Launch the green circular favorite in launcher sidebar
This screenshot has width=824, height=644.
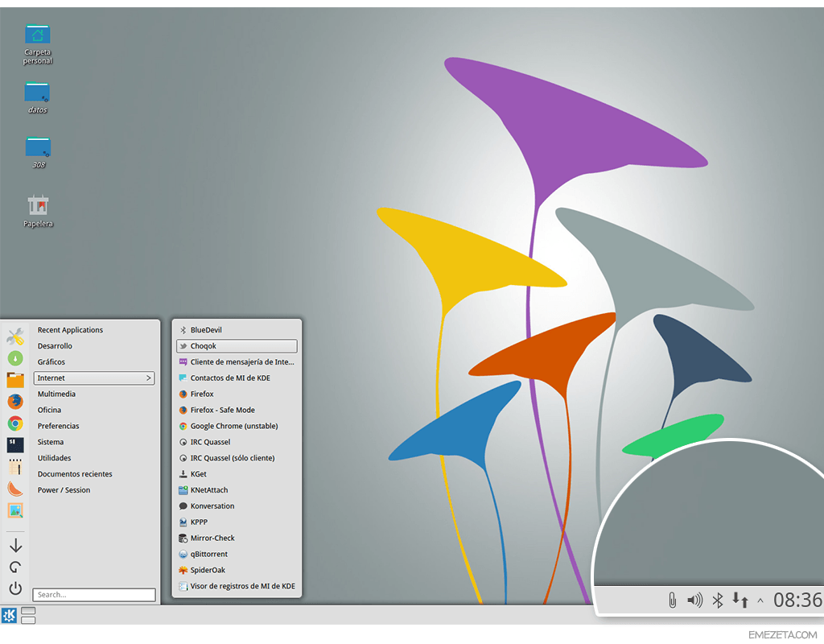[x=15, y=358]
